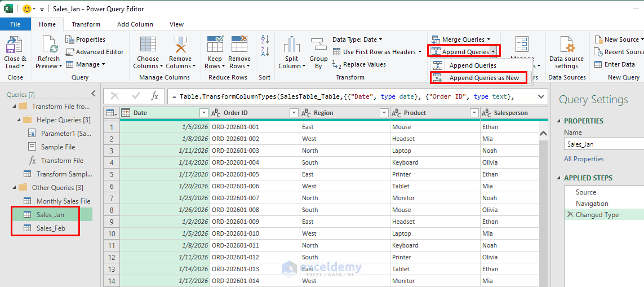
Task: Collapse the Helper Queries folder
Action: [19, 120]
